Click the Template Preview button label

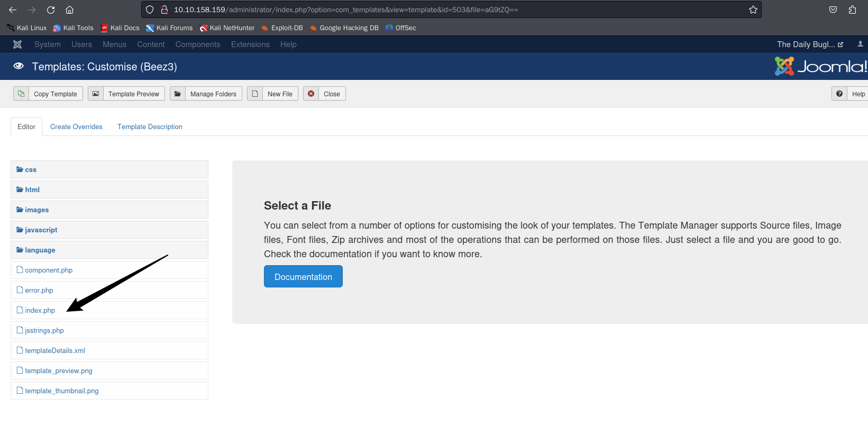click(x=134, y=94)
